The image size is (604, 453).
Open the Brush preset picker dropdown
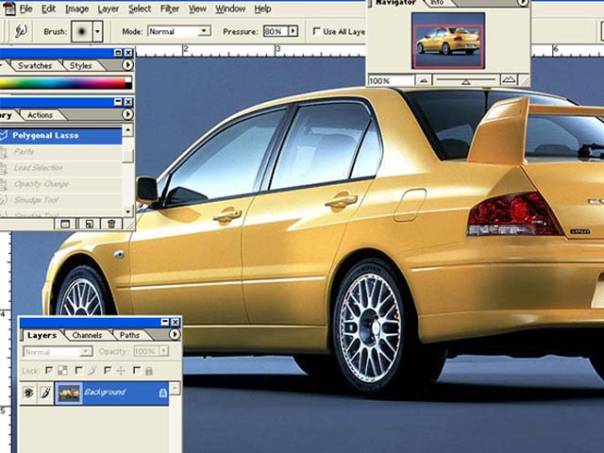point(97,31)
